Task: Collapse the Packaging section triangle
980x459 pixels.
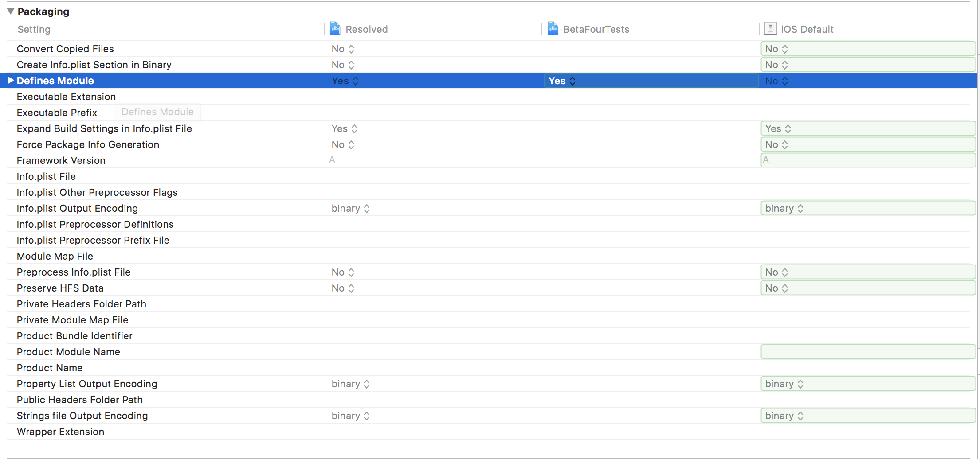Action: (x=11, y=11)
